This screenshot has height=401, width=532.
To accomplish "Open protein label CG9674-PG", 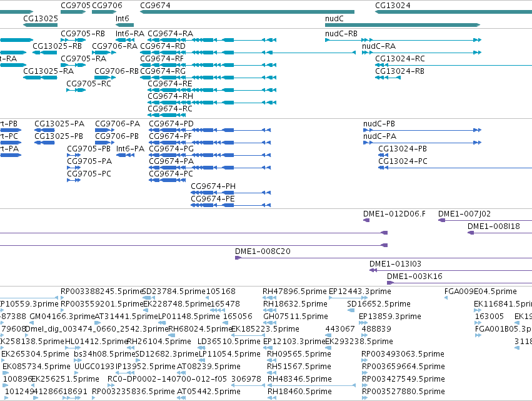I will point(171,149).
